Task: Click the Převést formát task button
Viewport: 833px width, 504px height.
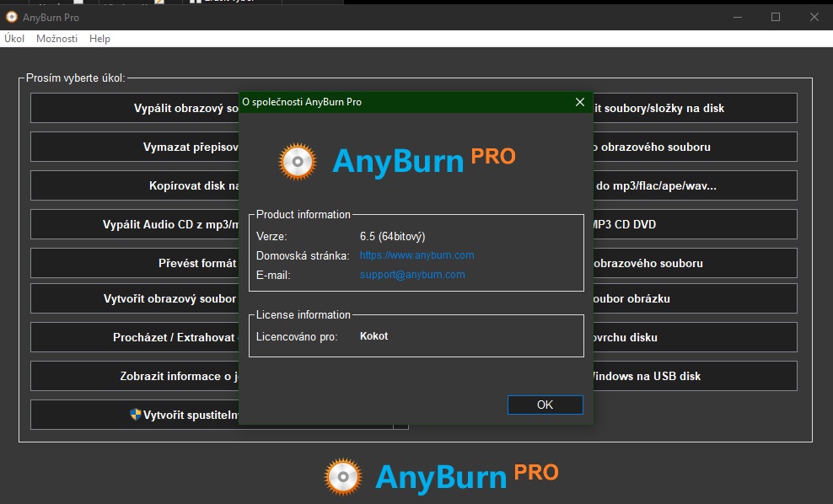Action: 135,263
